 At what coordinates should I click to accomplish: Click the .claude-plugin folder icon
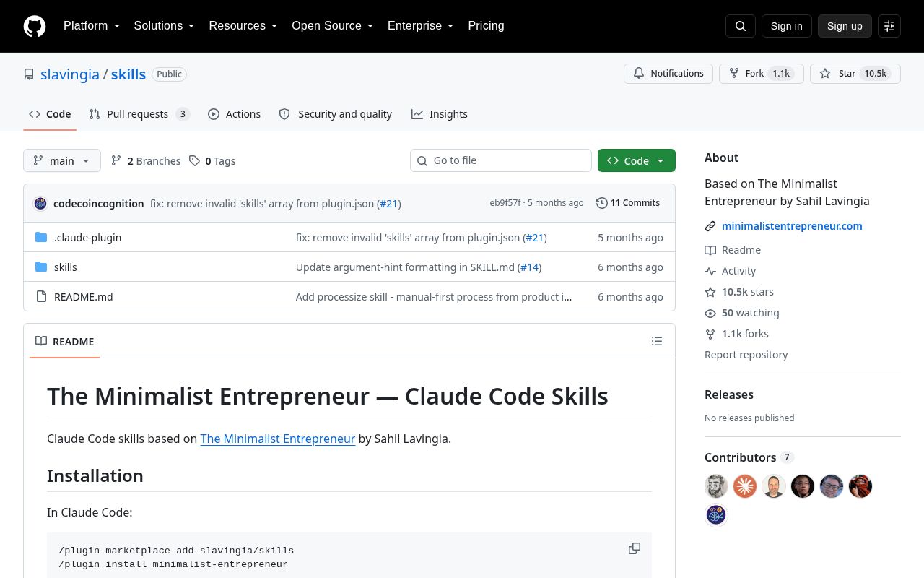41,238
